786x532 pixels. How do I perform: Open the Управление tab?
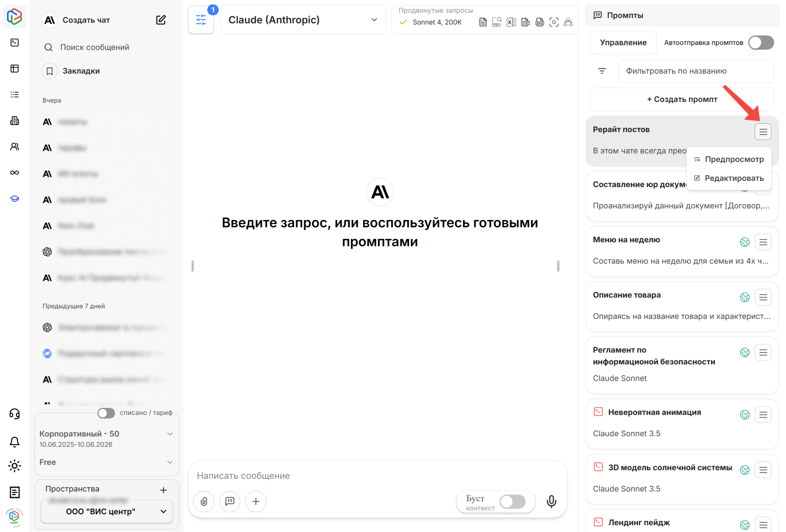(623, 43)
